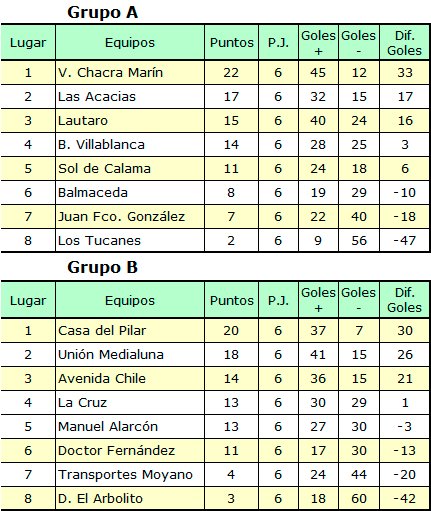Click the Grupo A heading

(102, 13)
